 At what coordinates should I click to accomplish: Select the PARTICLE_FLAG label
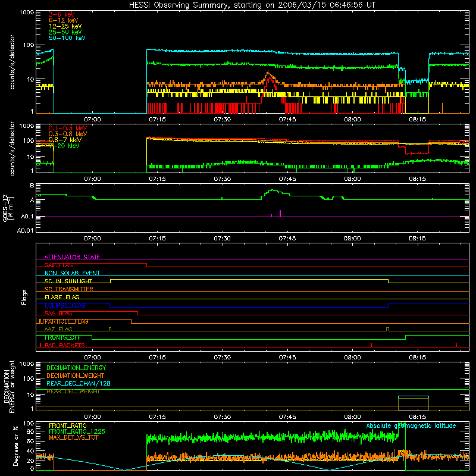click(67, 321)
